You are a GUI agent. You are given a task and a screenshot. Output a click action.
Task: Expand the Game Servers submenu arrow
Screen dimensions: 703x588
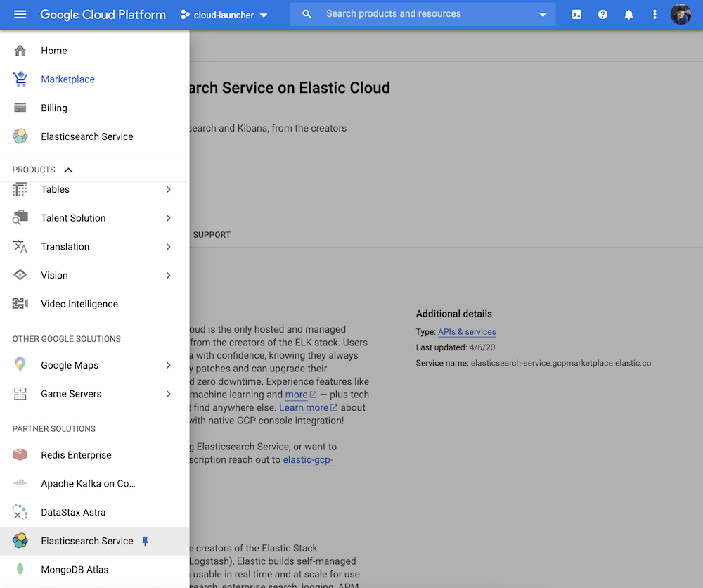(169, 394)
